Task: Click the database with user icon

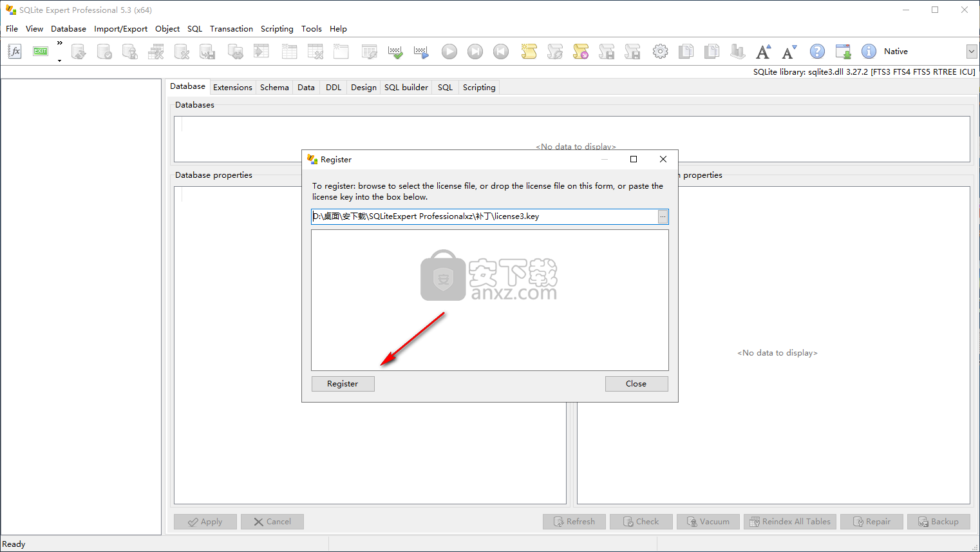Action: pos(130,52)
